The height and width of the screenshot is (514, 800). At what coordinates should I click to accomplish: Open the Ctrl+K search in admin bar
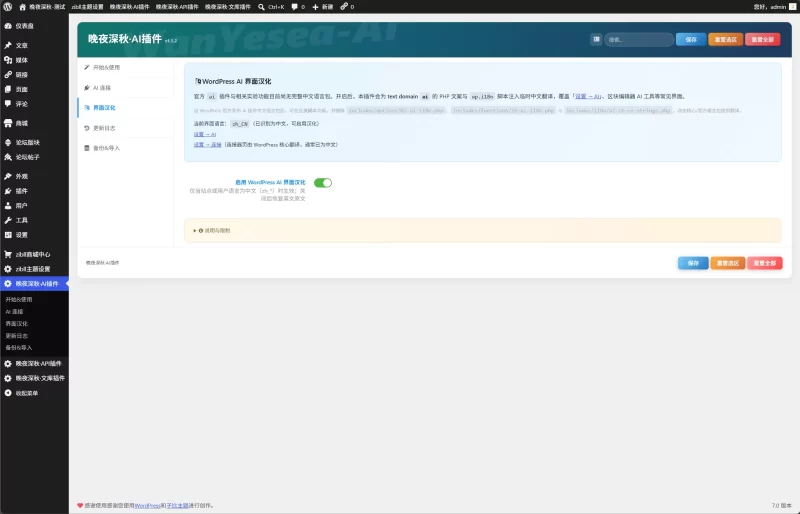[x=271, y=7]
